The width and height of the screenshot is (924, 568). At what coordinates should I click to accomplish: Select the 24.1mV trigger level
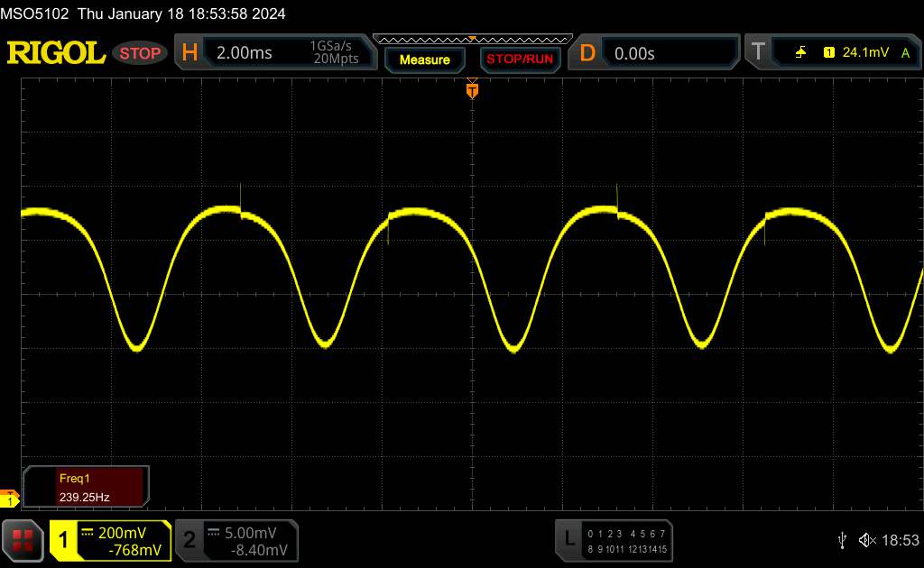pos(865,52)
